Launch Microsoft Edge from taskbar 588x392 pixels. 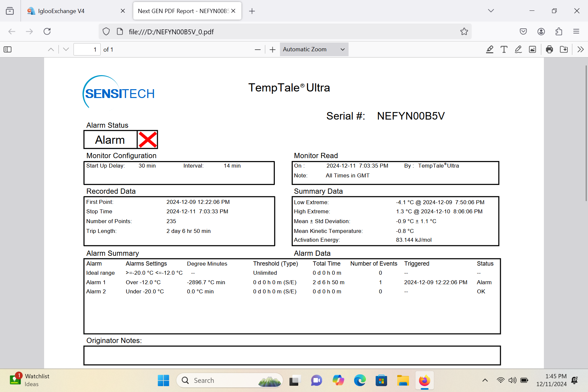(x=360, y=380)
